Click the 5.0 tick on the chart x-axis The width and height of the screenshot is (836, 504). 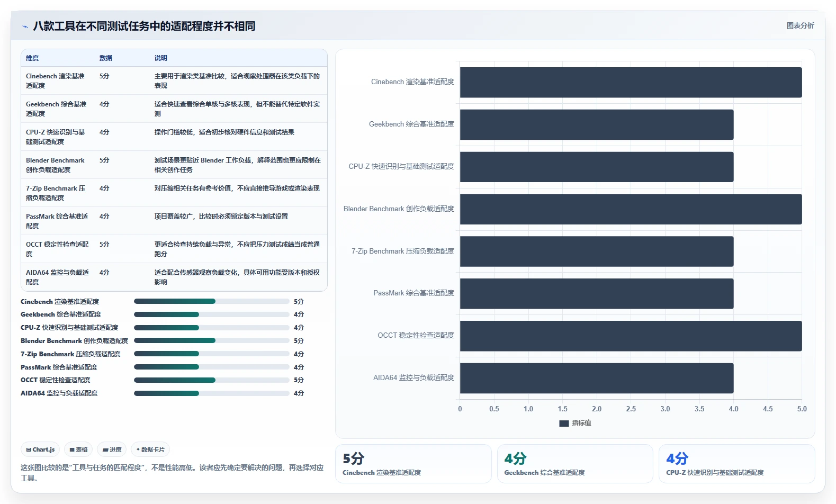click(802, 409)
